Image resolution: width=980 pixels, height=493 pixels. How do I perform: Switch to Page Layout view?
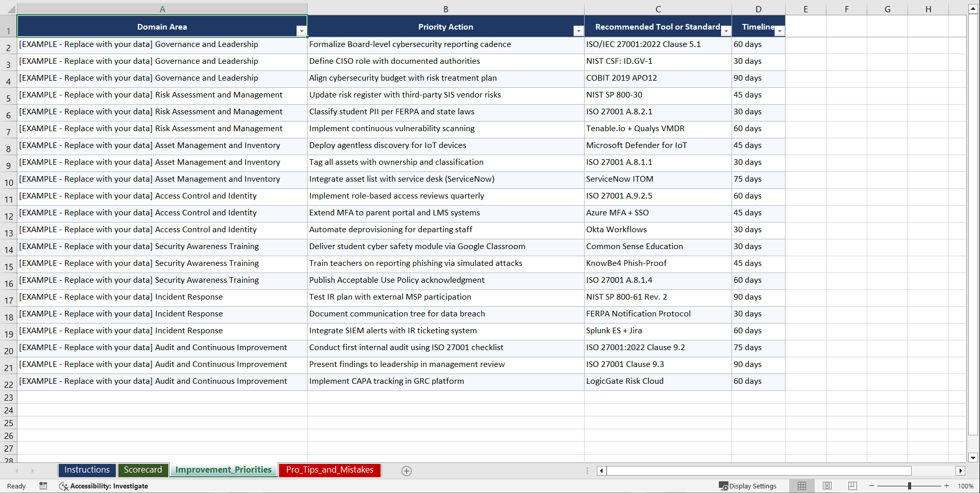pyautogui.click(x=827, y=486)
